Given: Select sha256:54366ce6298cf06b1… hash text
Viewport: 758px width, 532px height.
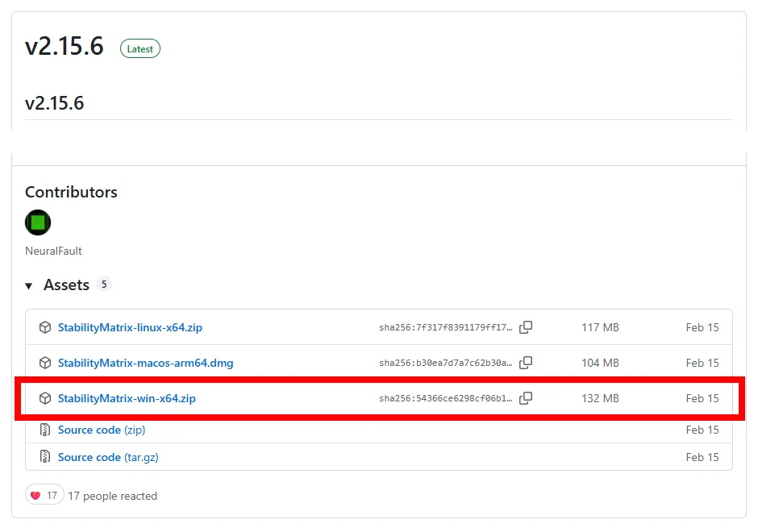Looking at the screenshot, I should click(445, 398).
